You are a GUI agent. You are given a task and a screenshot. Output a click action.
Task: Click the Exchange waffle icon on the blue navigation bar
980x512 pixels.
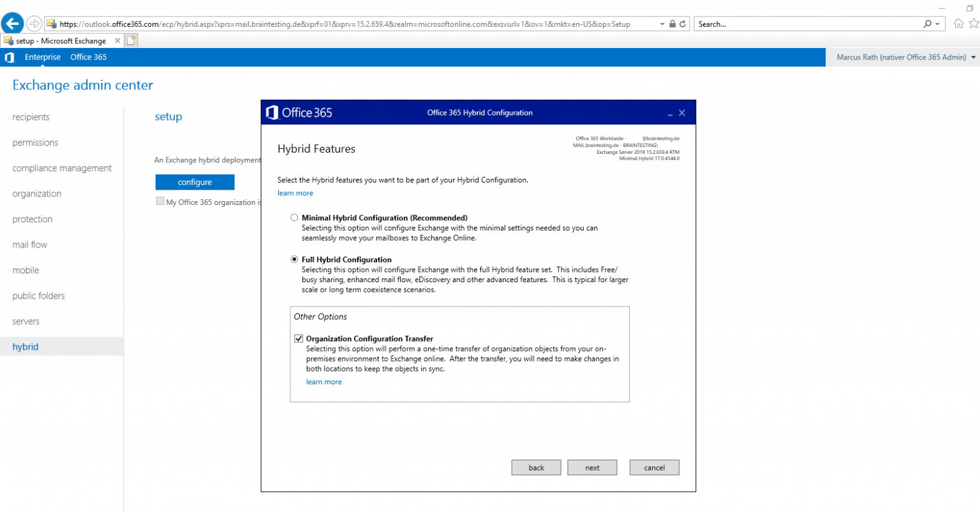click(x=10, y=57)
